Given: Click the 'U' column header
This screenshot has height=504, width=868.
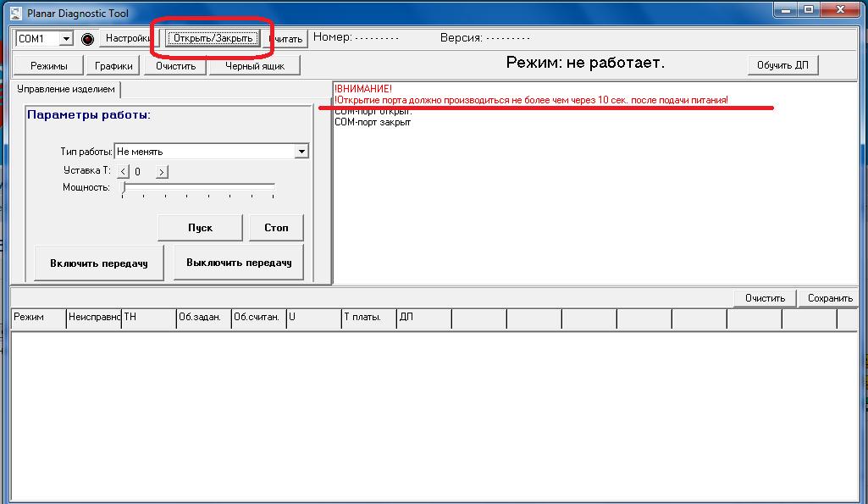Looking at the screenshot, I should pos(314,318).
